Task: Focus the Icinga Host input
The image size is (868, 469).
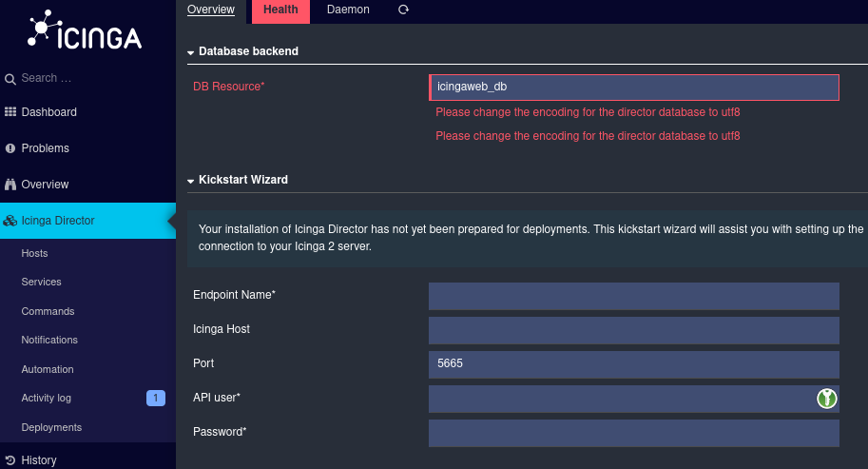Action: click(x=634, y=330)
